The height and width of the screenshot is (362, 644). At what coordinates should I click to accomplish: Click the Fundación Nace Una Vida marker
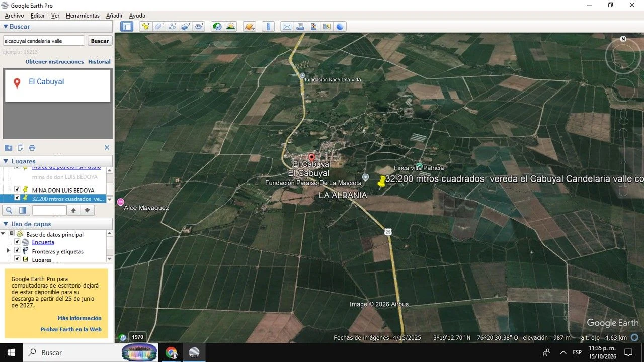(302, 76)
